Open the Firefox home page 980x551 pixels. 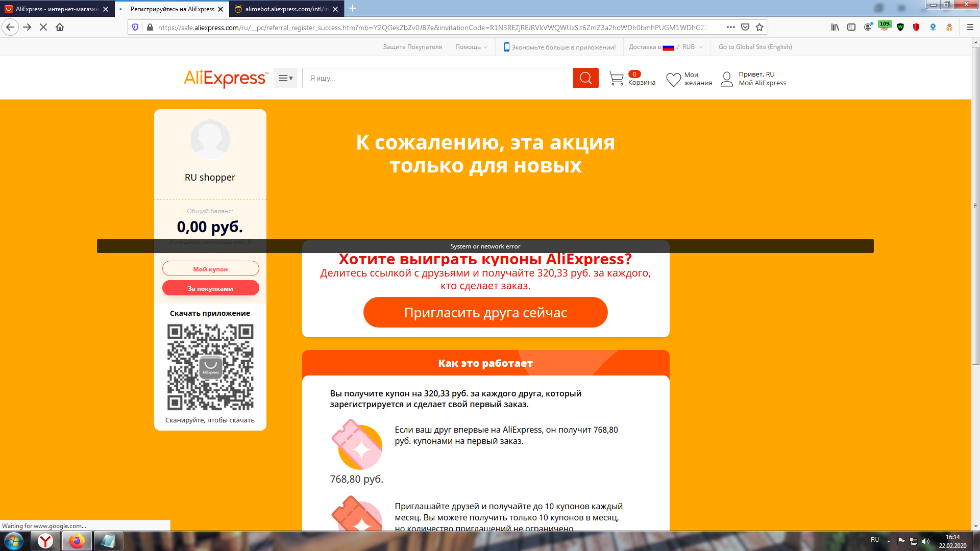click(x=60, y=27)
